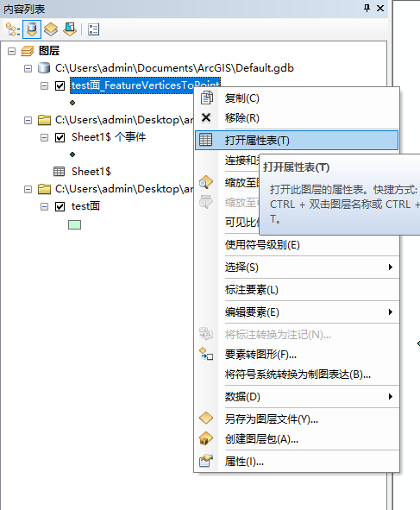Toggle test面 layer visibility checkbox
Image resolution: width=420 pixels, height=510 pixels.
click(x=60, y=206)
